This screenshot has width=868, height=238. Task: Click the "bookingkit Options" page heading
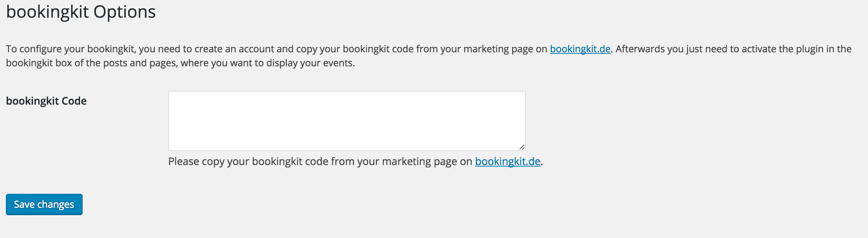[x=81, y=12]
